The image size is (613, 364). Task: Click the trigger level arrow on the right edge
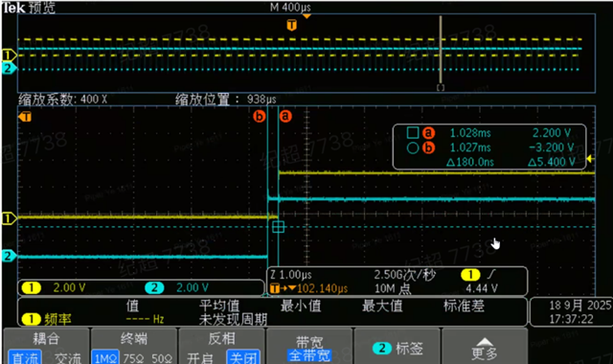pos(591,159)
